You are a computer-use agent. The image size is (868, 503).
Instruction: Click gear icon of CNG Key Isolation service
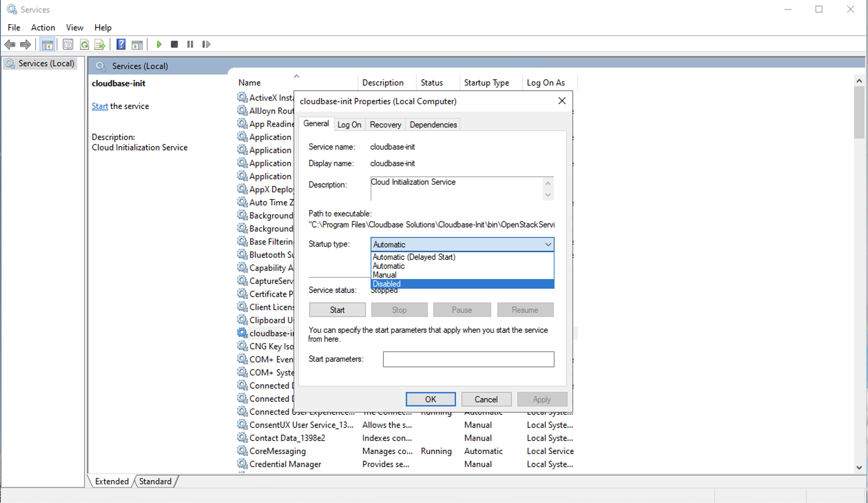pos(242,346)
